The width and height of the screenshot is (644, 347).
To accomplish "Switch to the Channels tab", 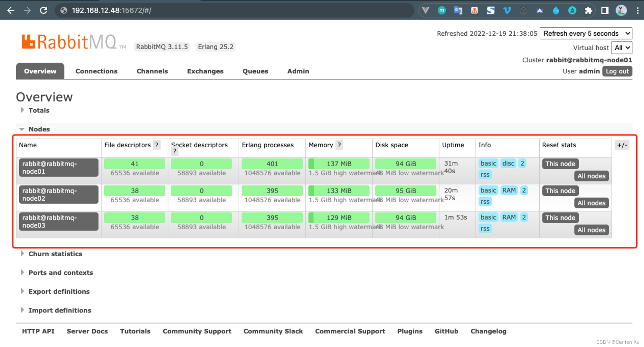I will (152, 71).
